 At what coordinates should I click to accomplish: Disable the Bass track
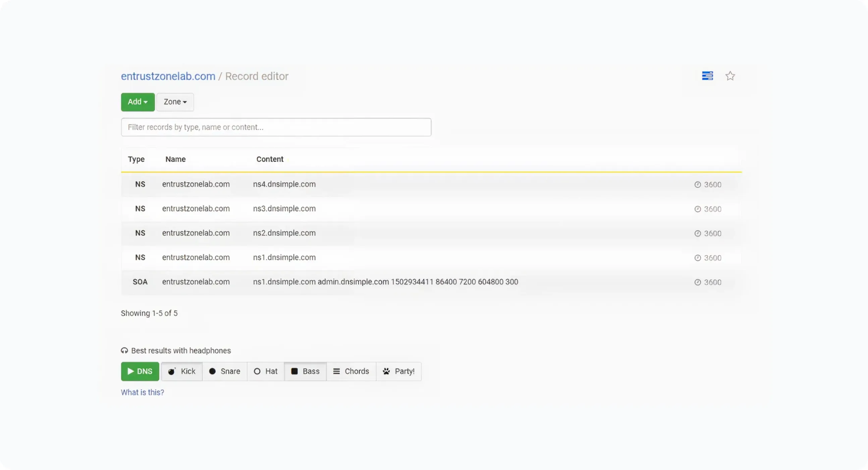(305, 371)
